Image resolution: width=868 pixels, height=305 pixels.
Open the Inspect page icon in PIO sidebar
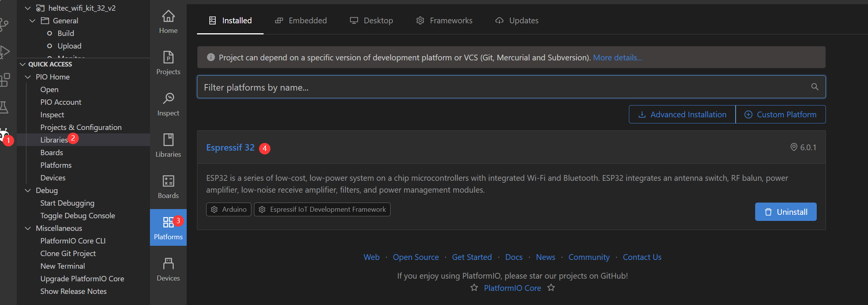click(x=168, y=98)
